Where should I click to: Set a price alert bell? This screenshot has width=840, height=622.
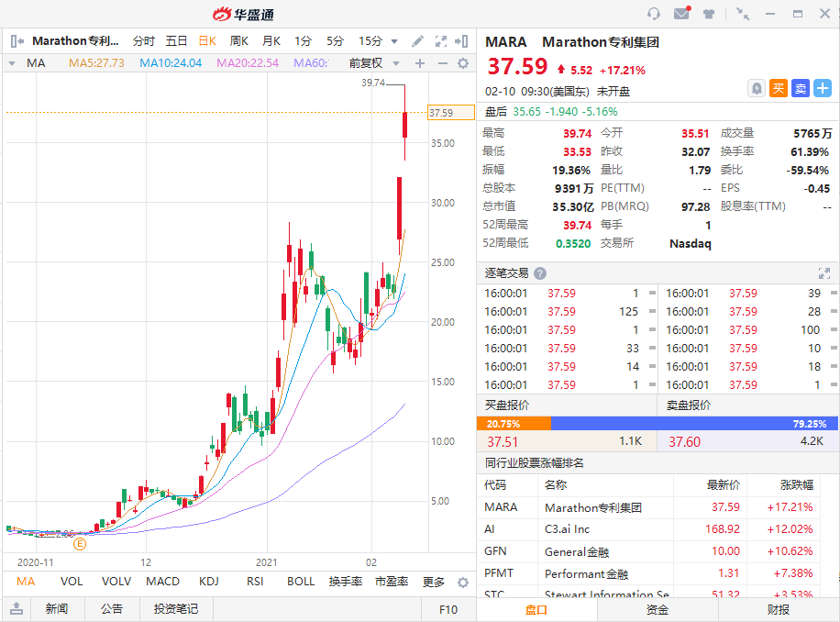coord(757,88)
